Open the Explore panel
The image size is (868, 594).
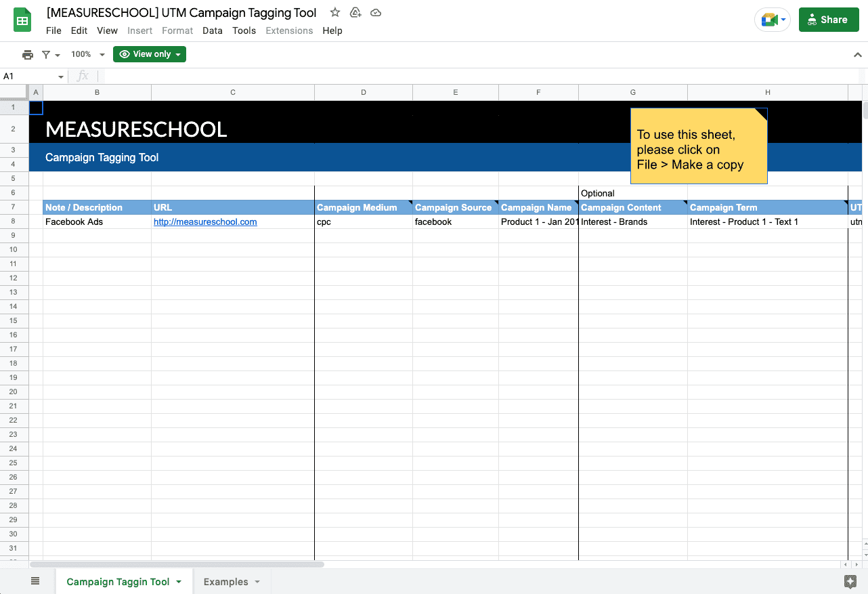point(850,581)
